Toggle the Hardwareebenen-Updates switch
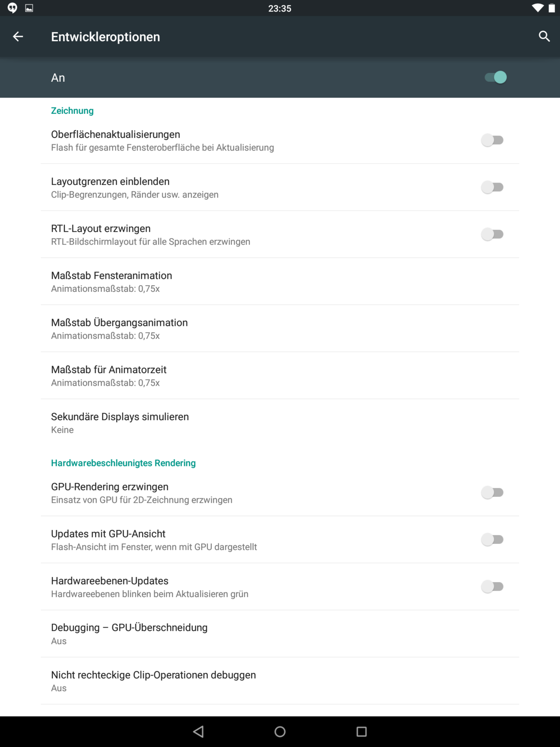This screenshot has height=747, width=560. pyautogui.click(x=492, y=586)
